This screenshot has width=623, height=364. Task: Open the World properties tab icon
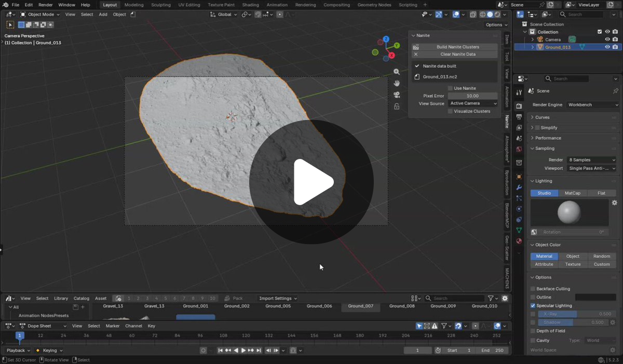(519, 149)
